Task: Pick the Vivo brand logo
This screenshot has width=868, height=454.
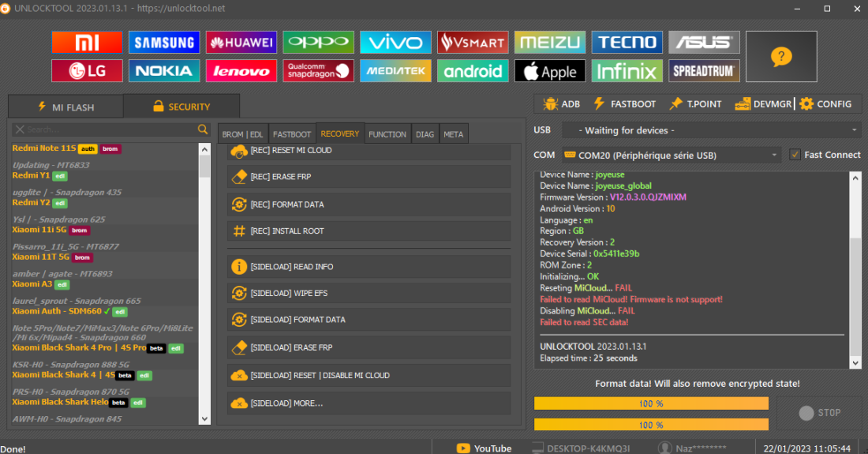Action: pos(395,42)
